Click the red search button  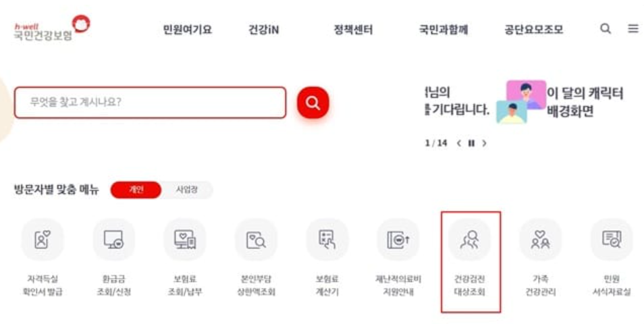(313, 103)
